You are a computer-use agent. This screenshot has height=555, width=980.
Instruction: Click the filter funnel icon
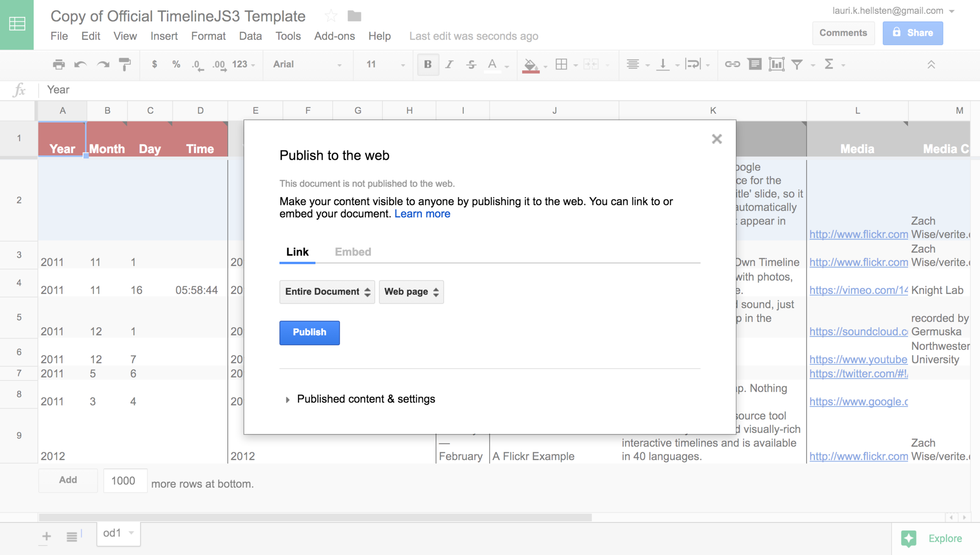coord(797,65)
